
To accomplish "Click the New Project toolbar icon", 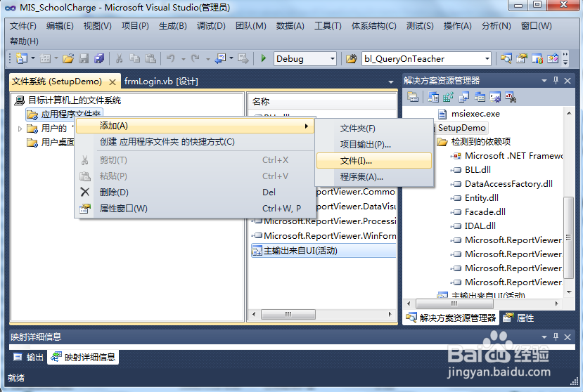I will click(x=22, y=58).
